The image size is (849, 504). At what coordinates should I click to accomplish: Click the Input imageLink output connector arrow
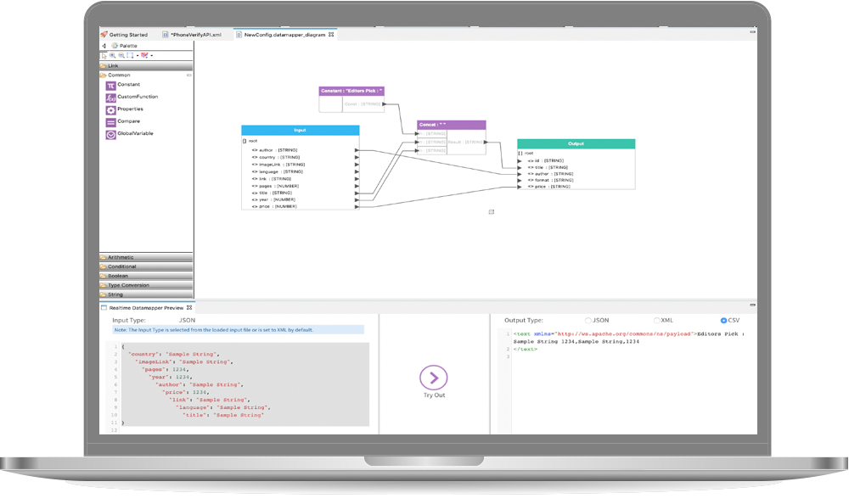click(x=357, y=165)
